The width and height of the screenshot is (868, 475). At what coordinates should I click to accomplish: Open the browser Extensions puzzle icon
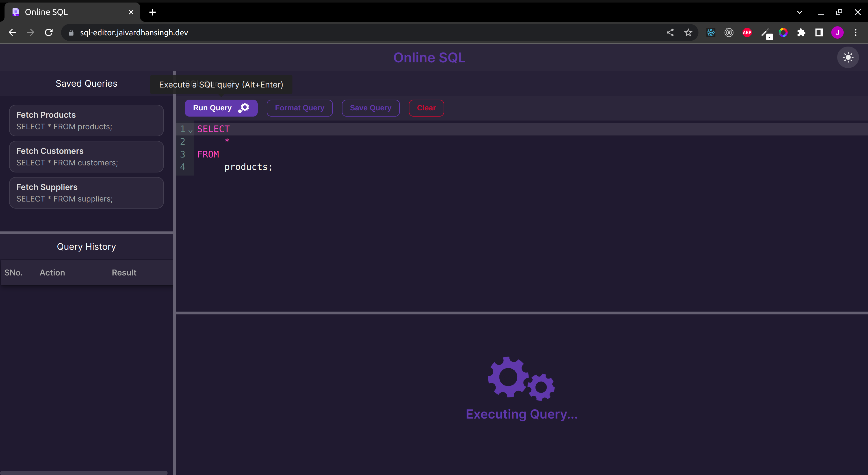click(801, 33)
